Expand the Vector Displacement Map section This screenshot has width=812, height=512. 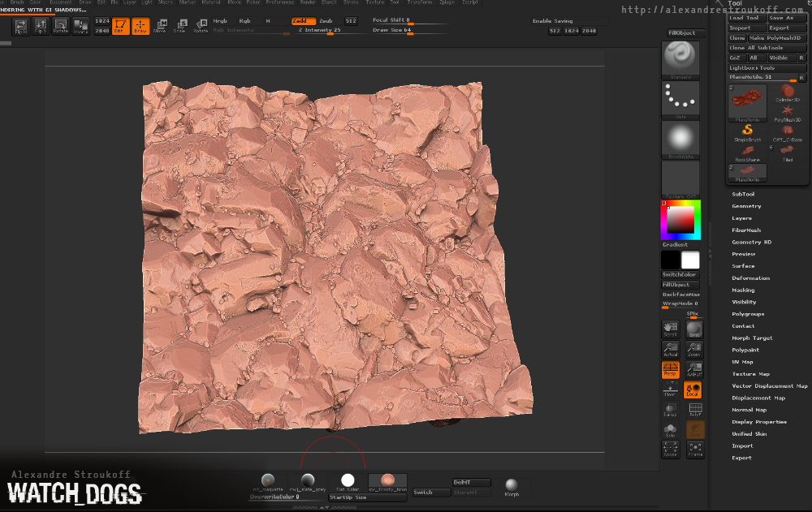coord(770,386)
